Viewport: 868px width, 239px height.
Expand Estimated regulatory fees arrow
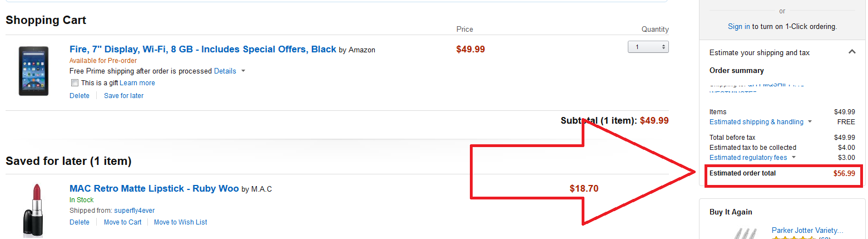tap(793, 158)
